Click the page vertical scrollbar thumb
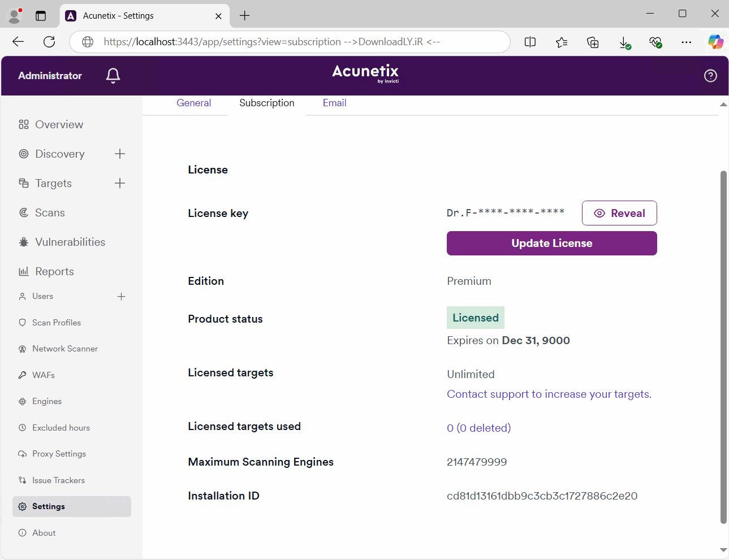 tap(723, 347)
